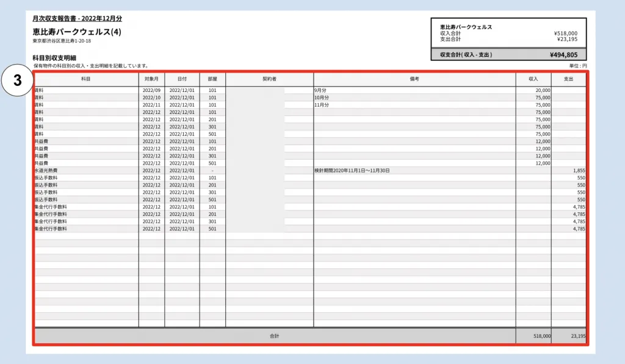The image size is (625, 364).
Task: Click the address 東京都渋谷区恵比寿1-20-18
Action: [x=62, y=41]
